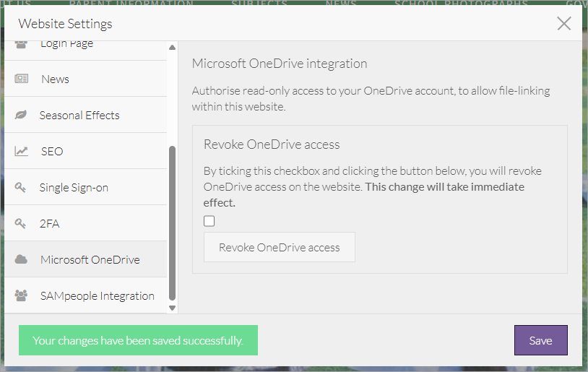Select Single Sign-on in settings list

click(74, 187)
